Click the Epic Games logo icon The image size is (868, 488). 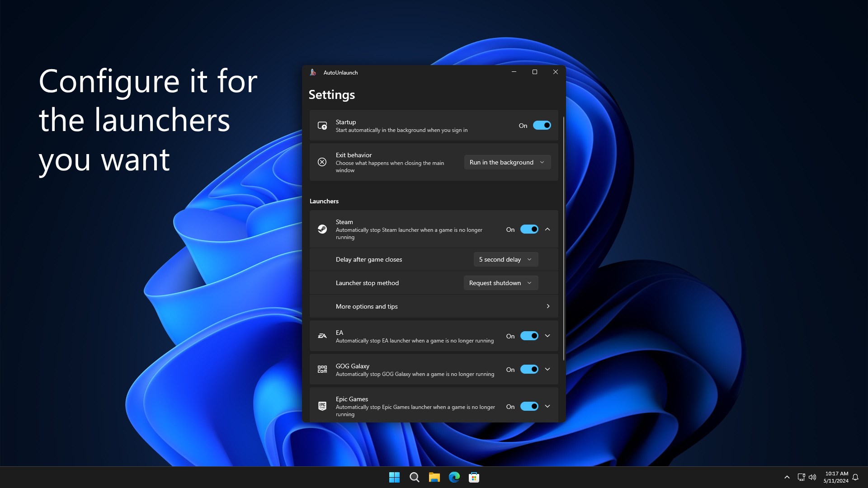(322, 406)
